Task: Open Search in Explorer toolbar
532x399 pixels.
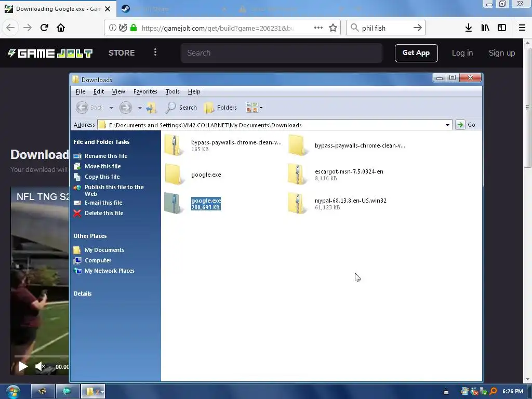Action: [181, 108]
